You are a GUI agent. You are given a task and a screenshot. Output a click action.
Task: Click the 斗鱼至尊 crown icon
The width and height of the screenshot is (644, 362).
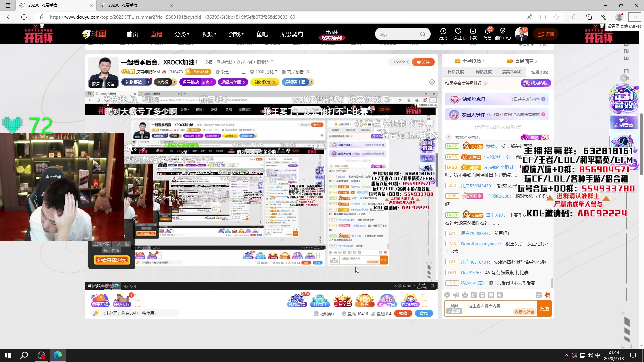click(x=342, y=300)
